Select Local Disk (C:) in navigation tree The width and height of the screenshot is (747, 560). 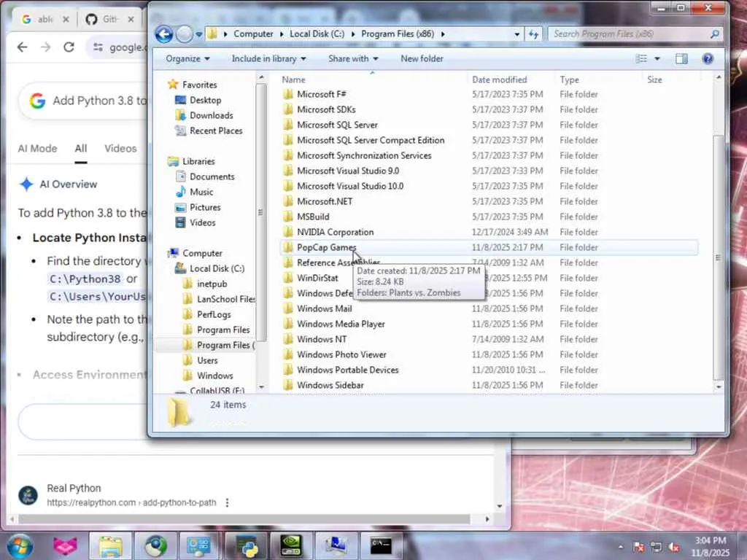(217, 268)
